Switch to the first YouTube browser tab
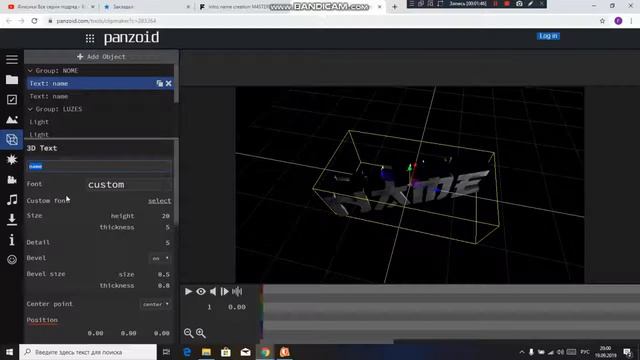Screen dimensions: 640x360 click(x=51, y=7)
